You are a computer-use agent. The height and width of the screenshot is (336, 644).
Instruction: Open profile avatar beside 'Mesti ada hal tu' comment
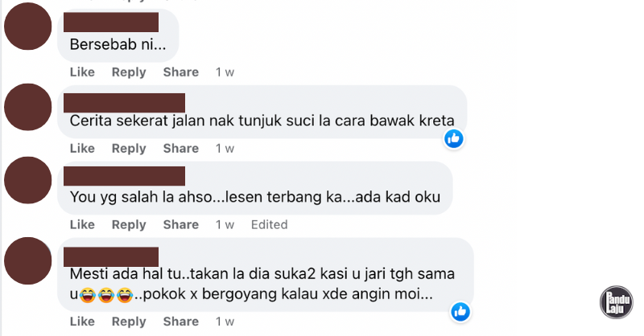coord(28,261)
